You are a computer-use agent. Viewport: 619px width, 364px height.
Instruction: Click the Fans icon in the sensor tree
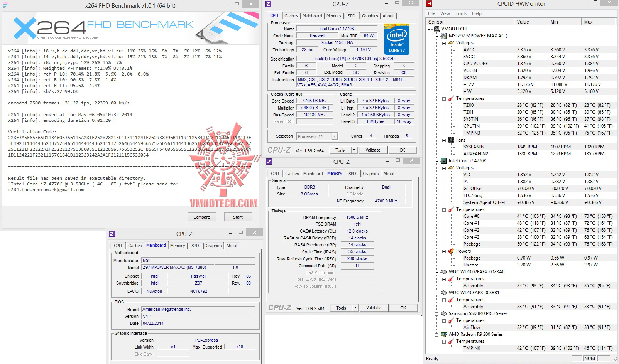451,140
